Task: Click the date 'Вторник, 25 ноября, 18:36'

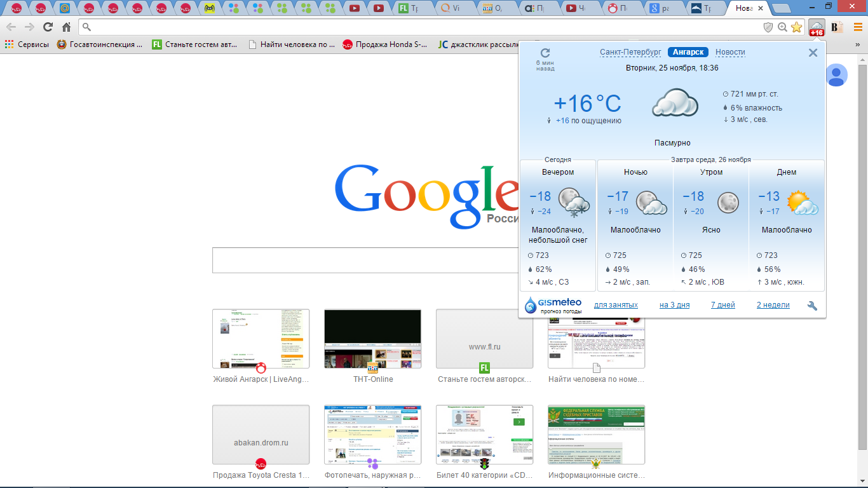Action: (672, 67)
